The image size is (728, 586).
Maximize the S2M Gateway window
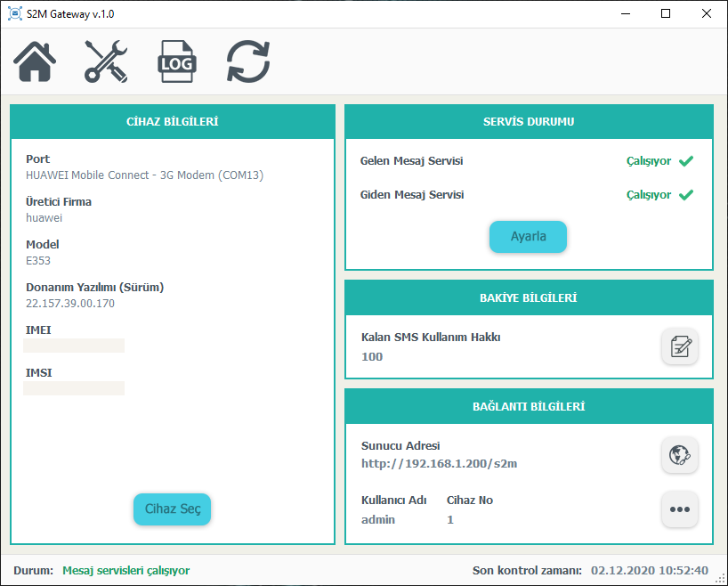click(x=666, y=14)
